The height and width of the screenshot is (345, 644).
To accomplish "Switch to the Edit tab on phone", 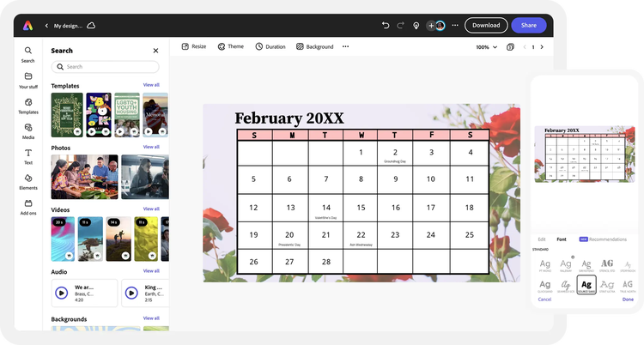I will tap(542, 239).
